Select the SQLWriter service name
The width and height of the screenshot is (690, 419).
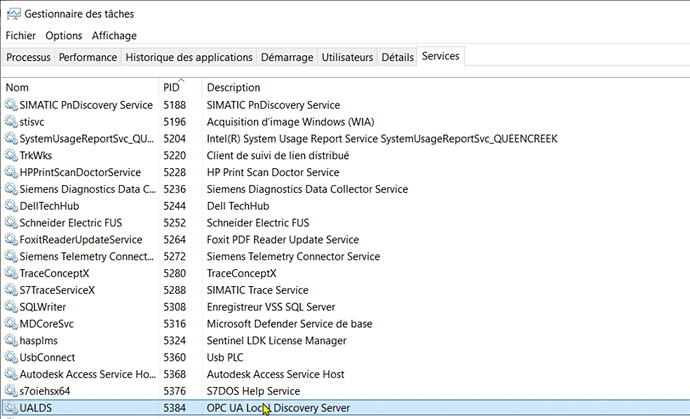click(43, 307)
